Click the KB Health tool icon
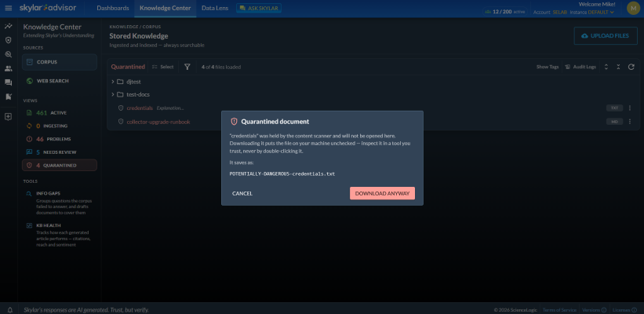 point(29,225)
